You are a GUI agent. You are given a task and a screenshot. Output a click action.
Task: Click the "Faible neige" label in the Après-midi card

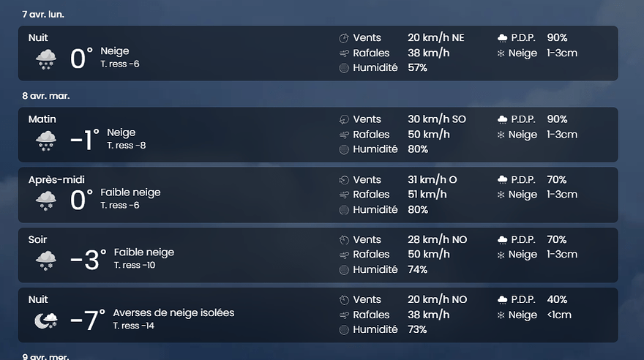point(130,192)
